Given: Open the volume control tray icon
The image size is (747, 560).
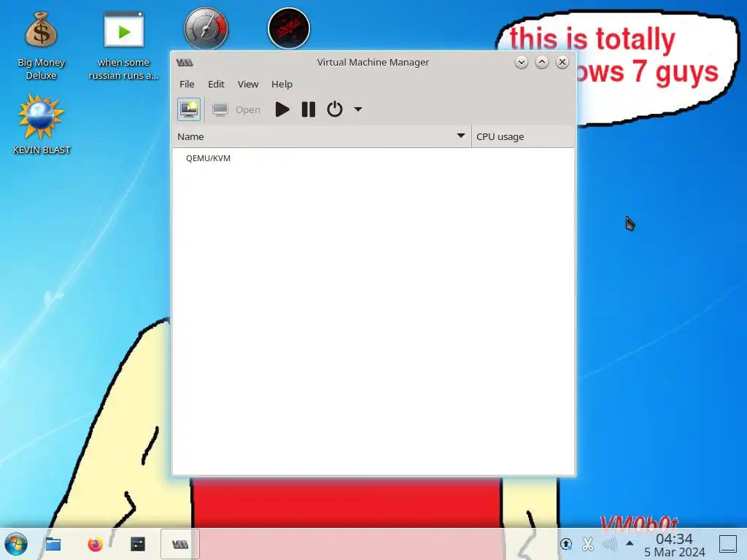Looking at the screenshot, I should (x=609, y=544).
